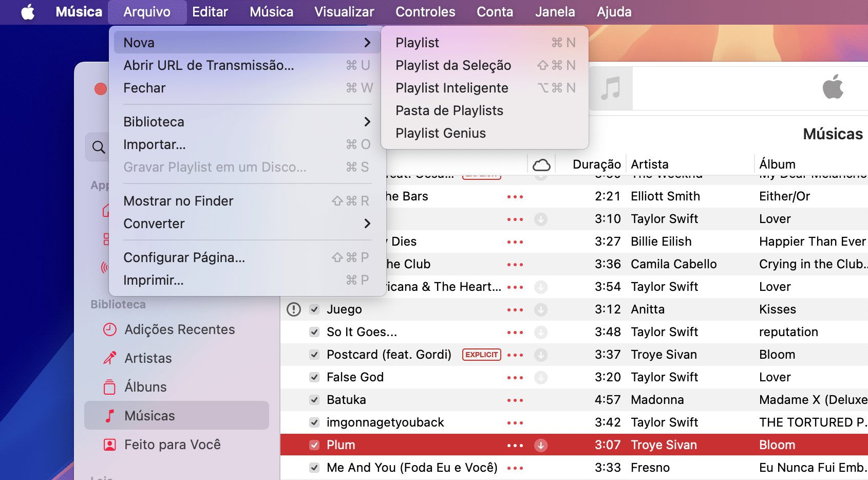This screenshot has height=480, width=868.
Task: Uncheck the Postcard (feat. Gordi) checkbox
Action: 314,355
